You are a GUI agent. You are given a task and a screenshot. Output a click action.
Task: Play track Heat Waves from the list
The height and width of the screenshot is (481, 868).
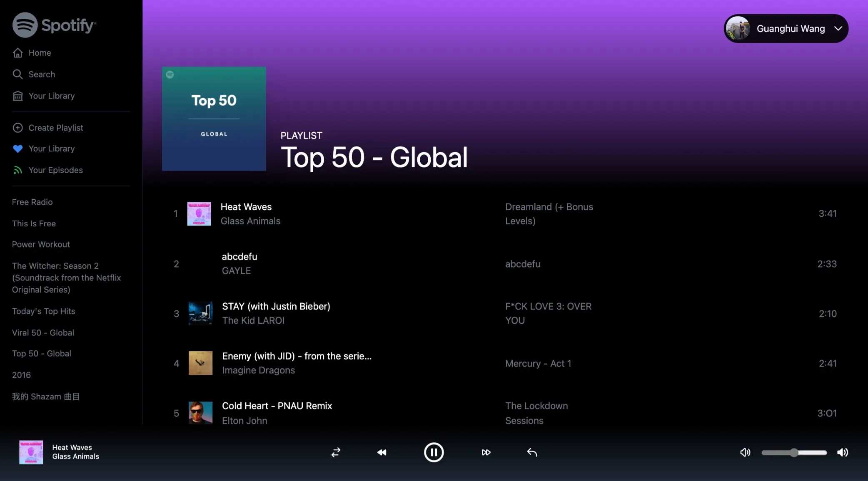(x=246, y=207)
